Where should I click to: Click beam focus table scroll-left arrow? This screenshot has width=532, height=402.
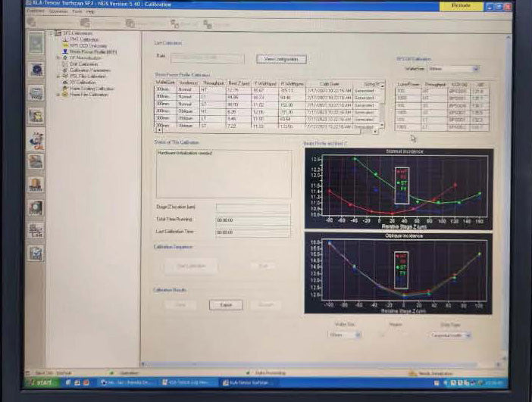pos(159,130)
